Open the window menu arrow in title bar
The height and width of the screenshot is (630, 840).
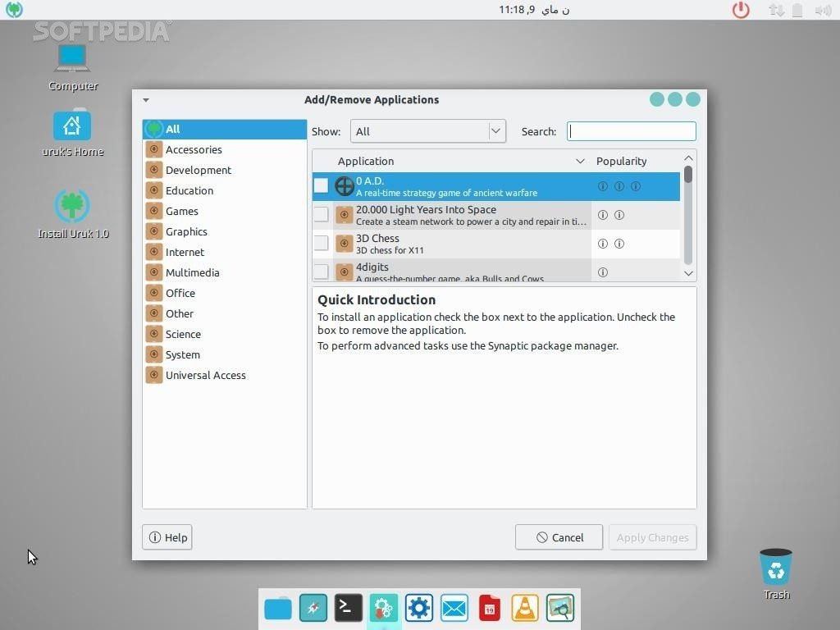pyautogui.click(x=146, y=100)
